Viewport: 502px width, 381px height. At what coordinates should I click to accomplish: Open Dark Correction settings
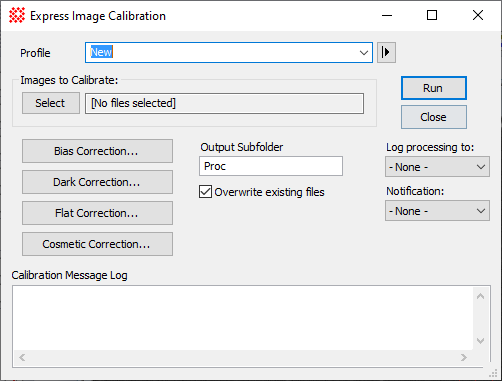(97, 182)
